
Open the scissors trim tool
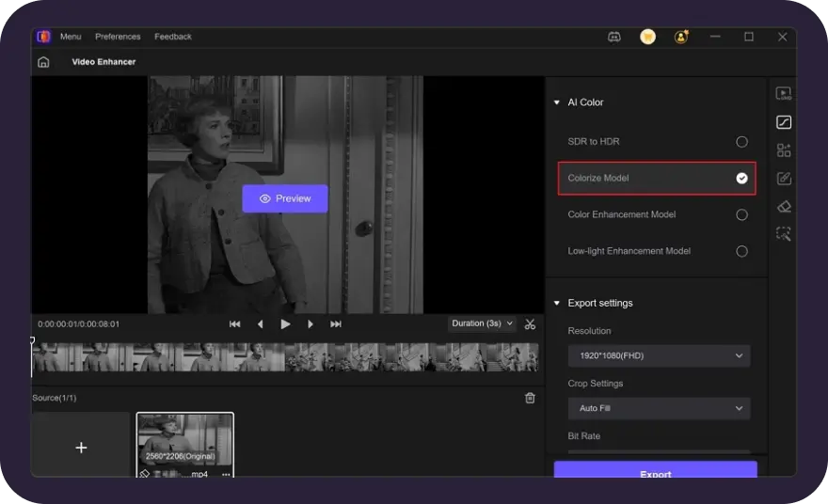530,324
